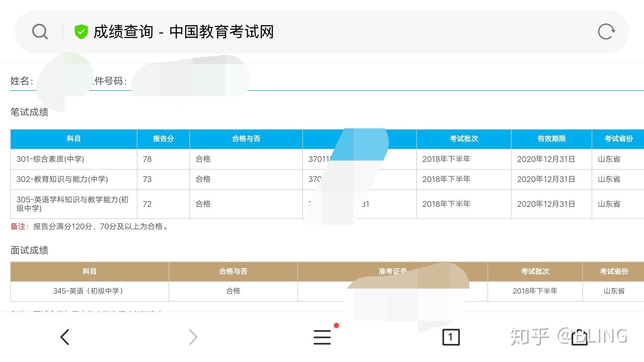Select the 报告分 column header

pos(163,139)
